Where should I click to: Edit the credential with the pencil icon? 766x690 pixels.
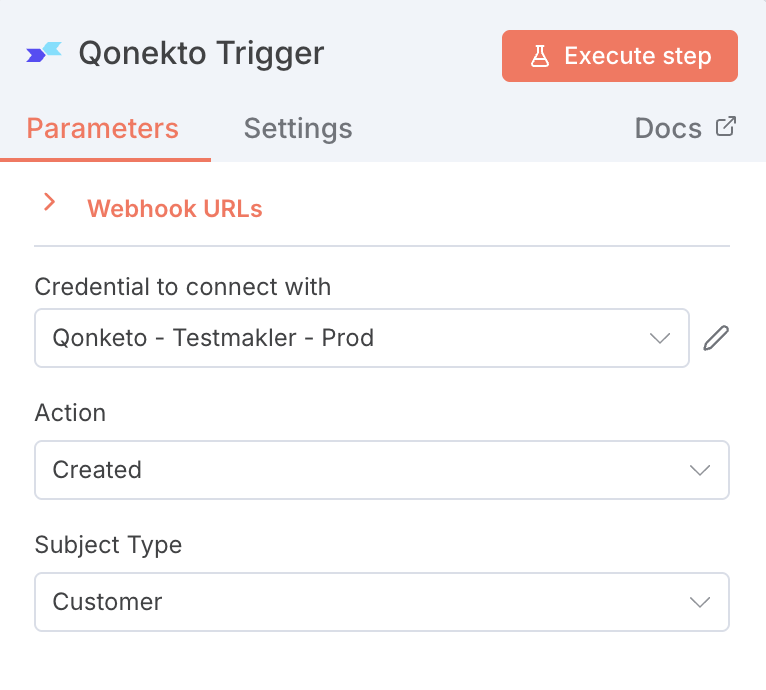tap(716, 338)
